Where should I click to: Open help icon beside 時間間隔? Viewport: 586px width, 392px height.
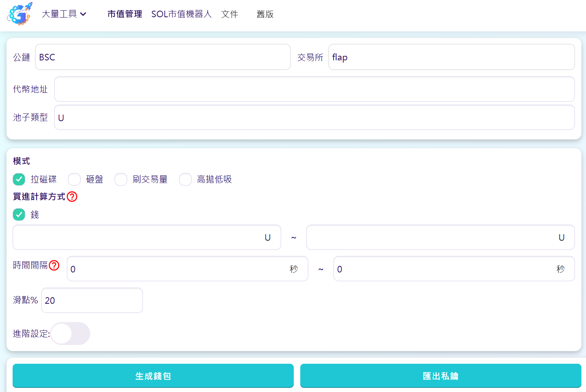(54, 265)
